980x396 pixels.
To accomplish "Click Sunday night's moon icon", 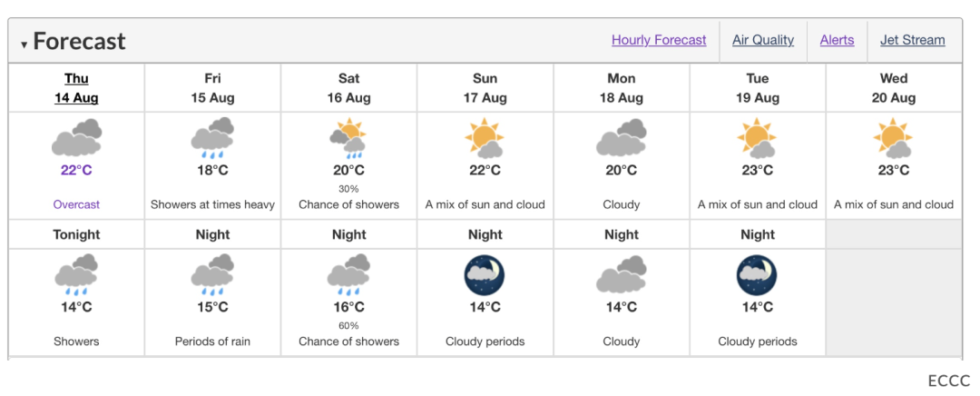I will click(x=485, y=274).
